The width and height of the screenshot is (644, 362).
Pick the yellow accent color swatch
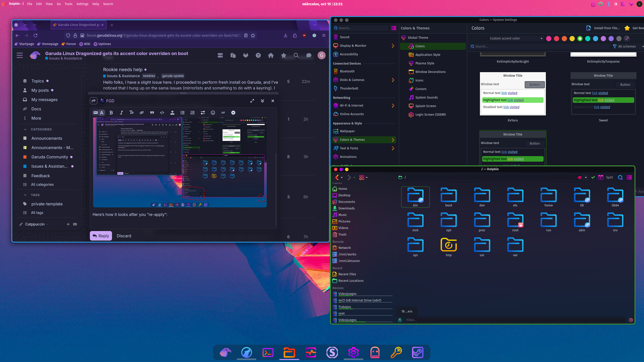coord(572,38)
